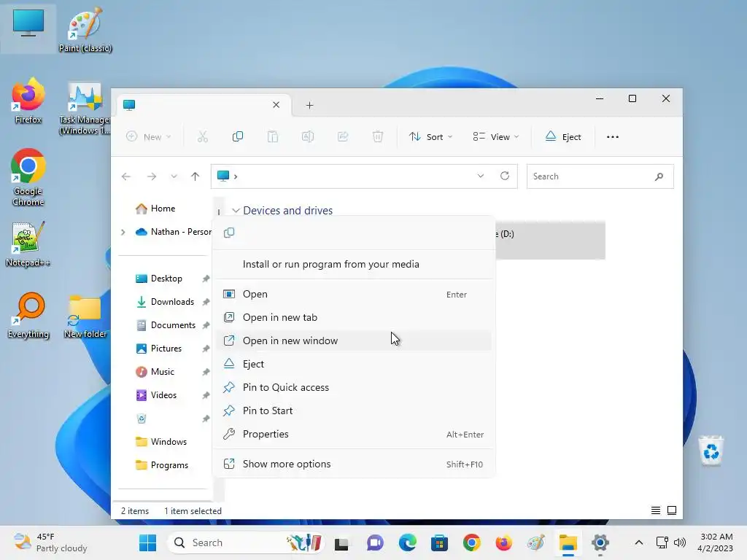Choose Open in new window
Image resolution: width=747 pixels, height=560 pixels.
point(354,341)
